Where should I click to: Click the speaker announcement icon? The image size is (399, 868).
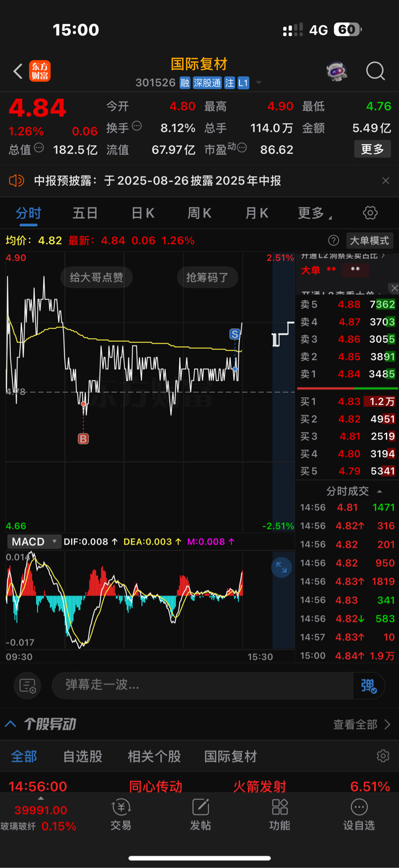(x=17, y=180)
